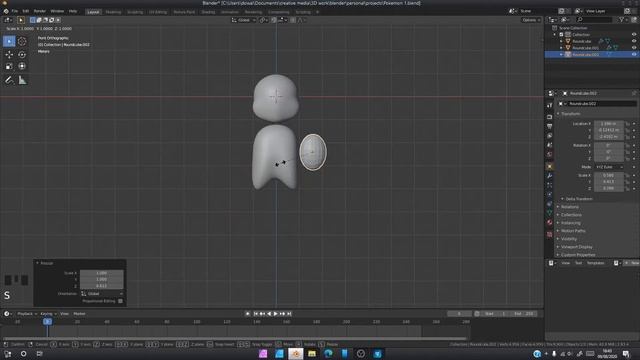Screen dimensions: 640x360
Task: Open the timeline Playback dropdown
Action: click(x=27, y=313)
